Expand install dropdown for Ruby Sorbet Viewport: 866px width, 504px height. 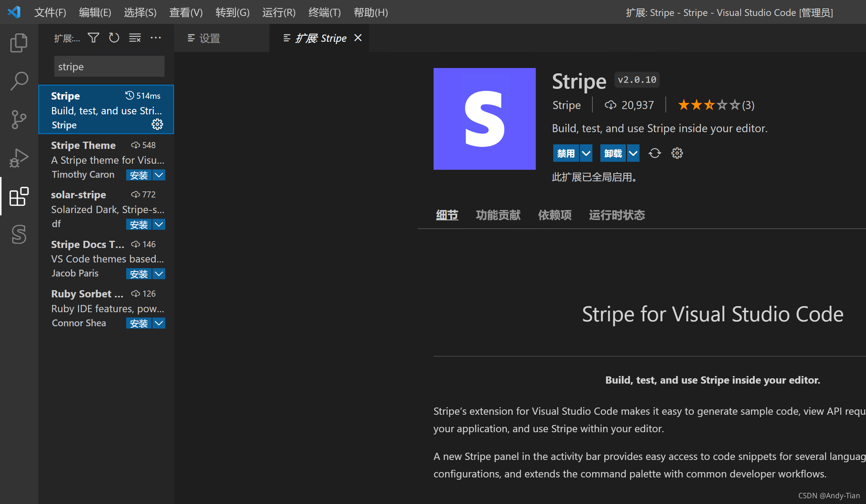tap(159, 323)
